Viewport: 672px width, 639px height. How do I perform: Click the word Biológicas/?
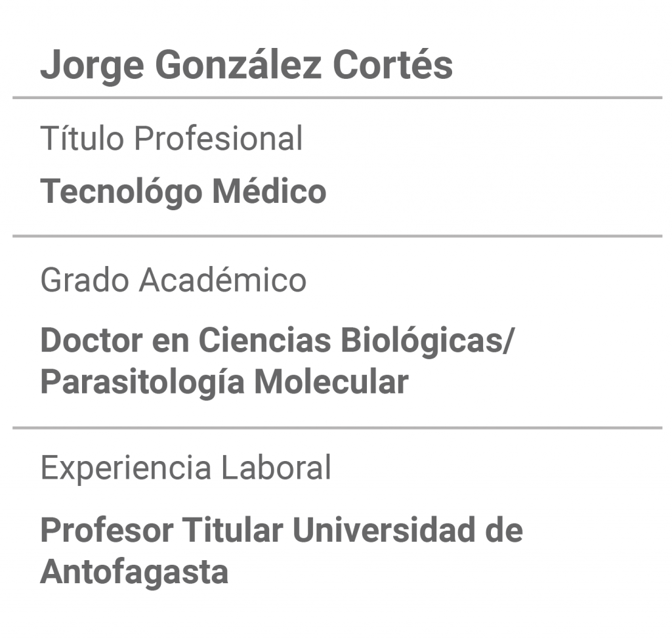(x=427, y=340)
